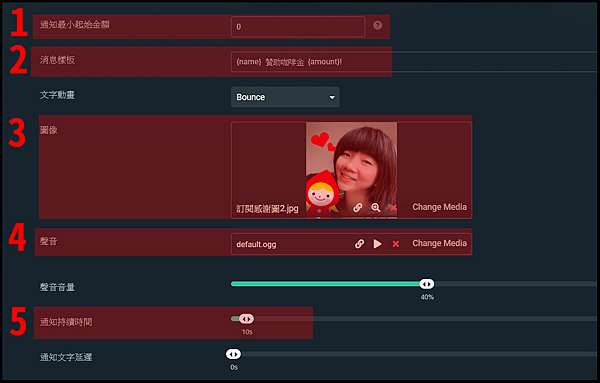Screen dimensions: 600x383
Task: Click the 聲音音量 label
Action: [57, 287]
